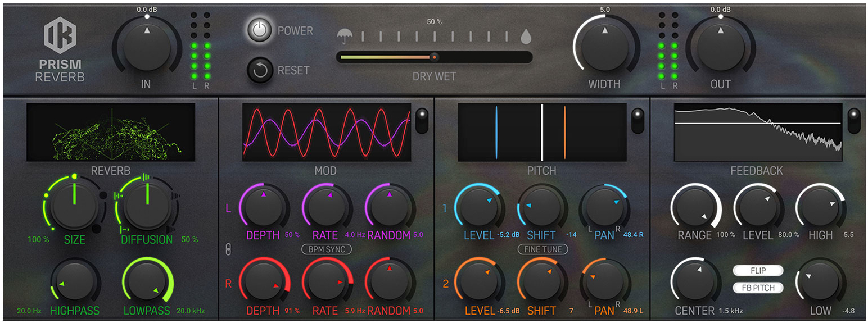Viewport: 868px width, 323px height.
Task: Click the input L/R level meter
Action: tap(200, 51)
